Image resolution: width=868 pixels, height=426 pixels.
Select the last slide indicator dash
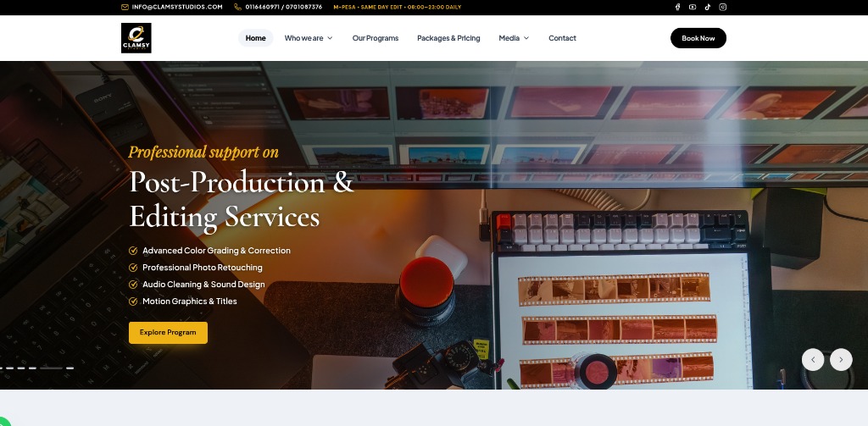(70, 368)
